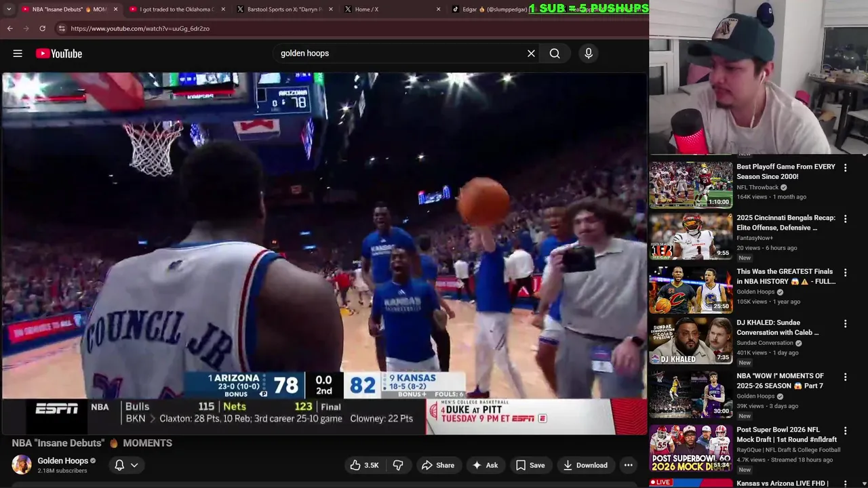Open options menu for Bengals Recap video

(x=845, y=219)
